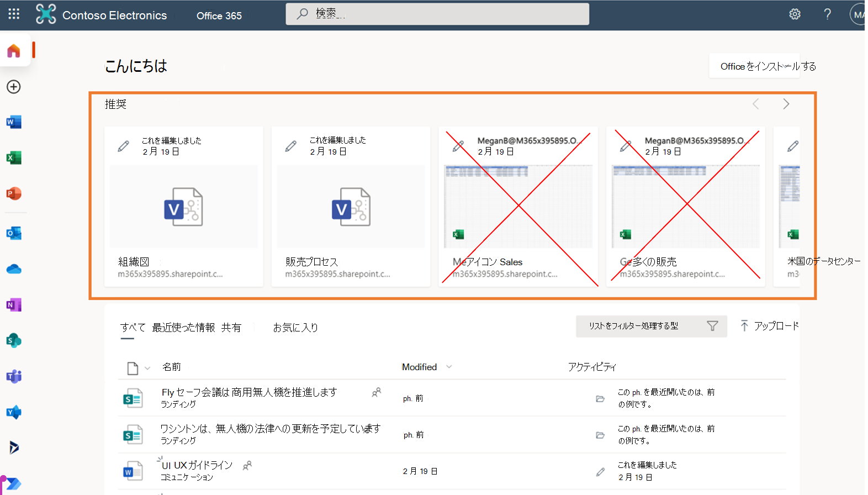
Task: Click the 推奨 section heading
Action: (x=116, y=104)
